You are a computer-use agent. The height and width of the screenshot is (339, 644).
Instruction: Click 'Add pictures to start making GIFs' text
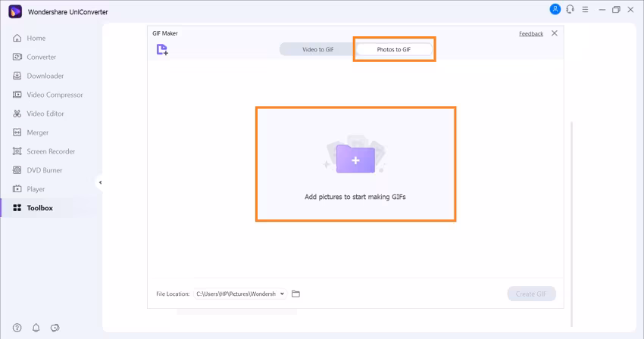click(355, 197)
